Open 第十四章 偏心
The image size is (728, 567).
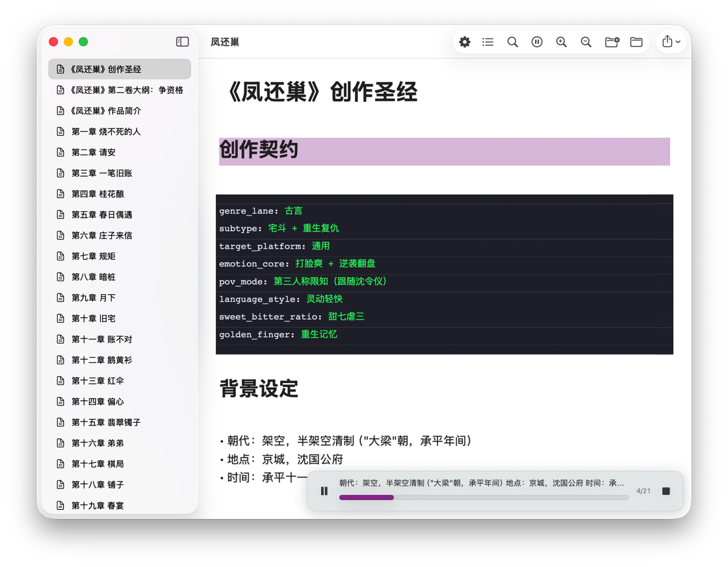click(x=120, y=401)
